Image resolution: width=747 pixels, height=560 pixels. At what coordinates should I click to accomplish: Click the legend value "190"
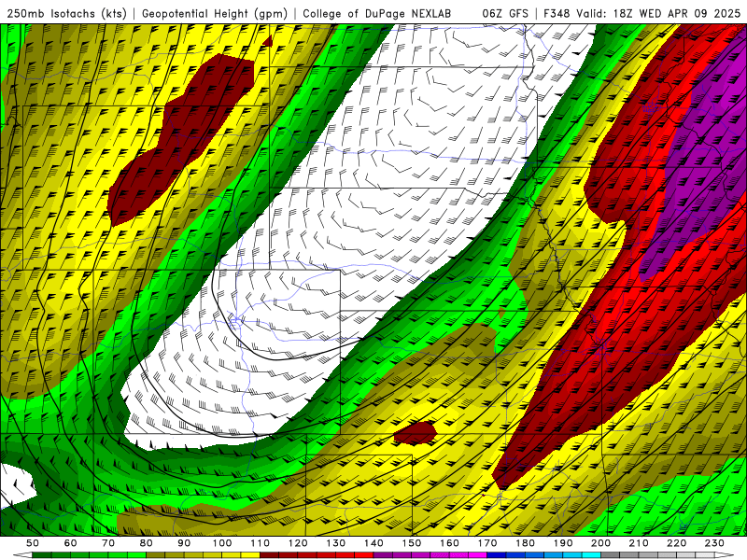(x=563, y=543)
